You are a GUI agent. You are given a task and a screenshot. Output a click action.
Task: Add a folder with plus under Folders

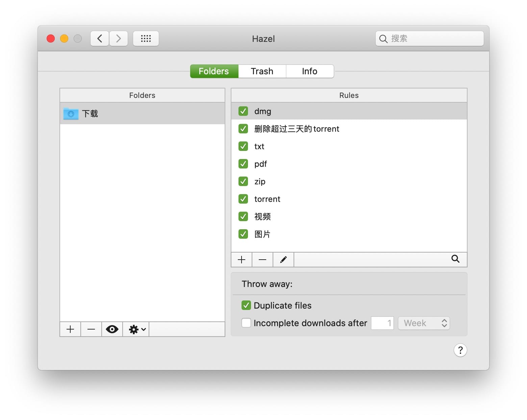tap(70, 329)
